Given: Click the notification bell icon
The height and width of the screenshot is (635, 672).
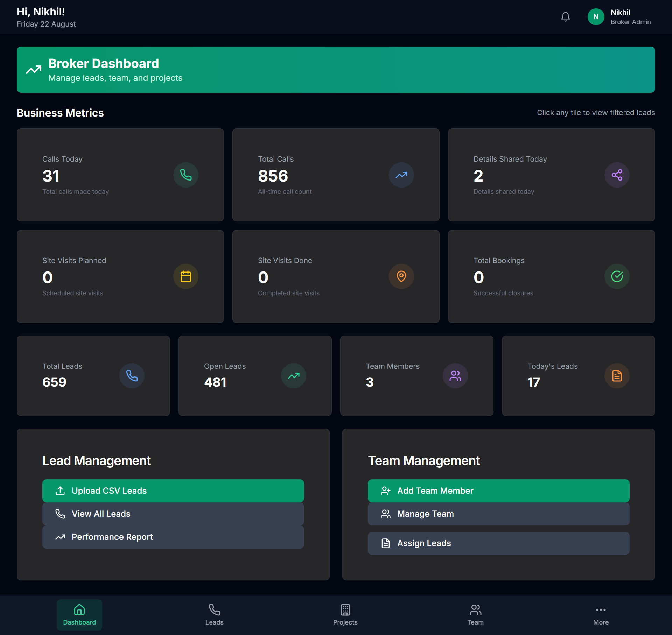Looking at the screenshot, I should (565, 17).
